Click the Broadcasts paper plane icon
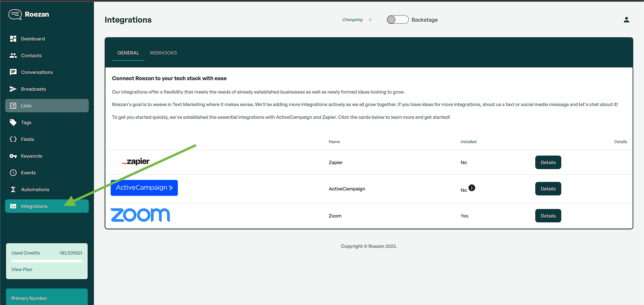 pyautogui.click(x=13, y=89)
